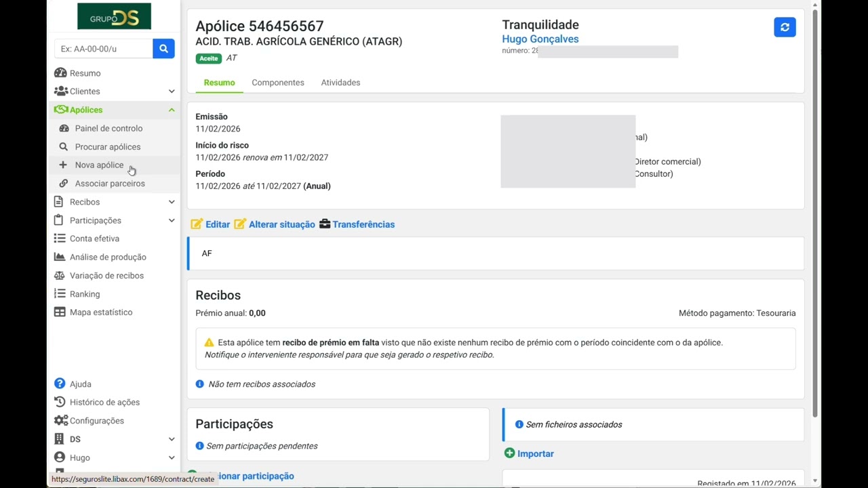The image size is (868, 488).
Task: Click the Recibos document icon
Action: point(59,202)
